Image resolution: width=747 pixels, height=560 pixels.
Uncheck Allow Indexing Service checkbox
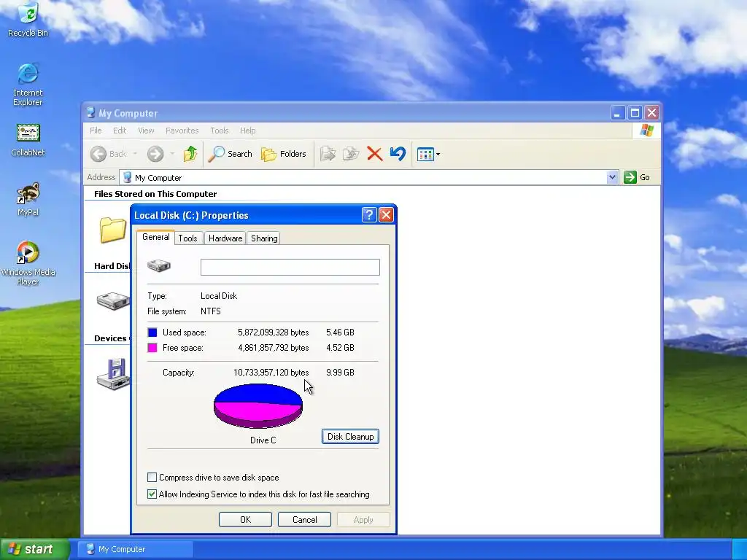coord(152,494)
